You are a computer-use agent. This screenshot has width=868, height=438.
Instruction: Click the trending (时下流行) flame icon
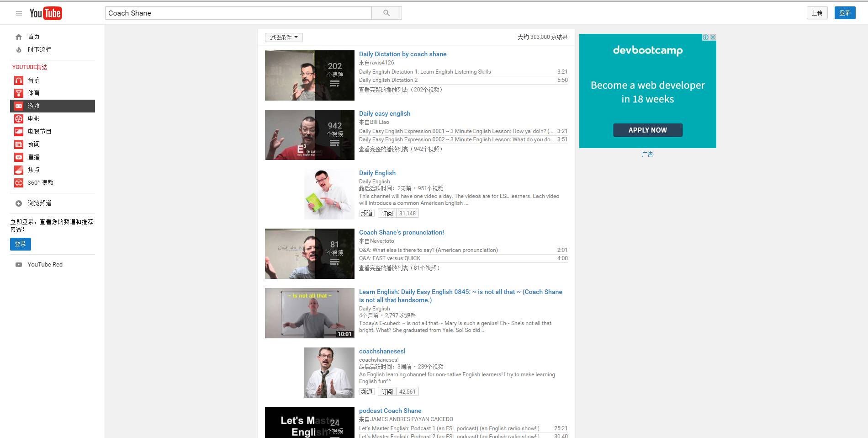tap(19, 49)
